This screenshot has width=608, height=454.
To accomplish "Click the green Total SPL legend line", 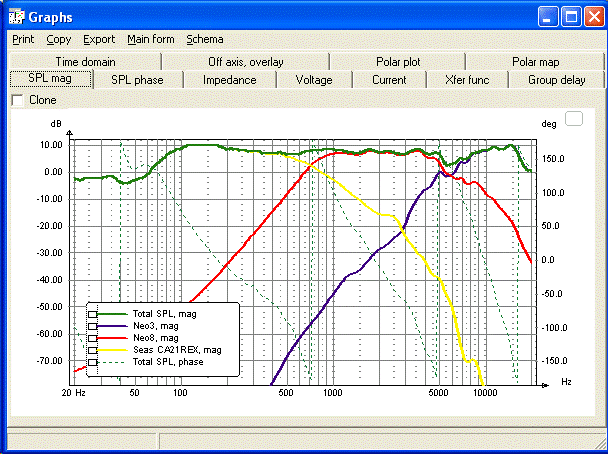I will tap(112, 314).
